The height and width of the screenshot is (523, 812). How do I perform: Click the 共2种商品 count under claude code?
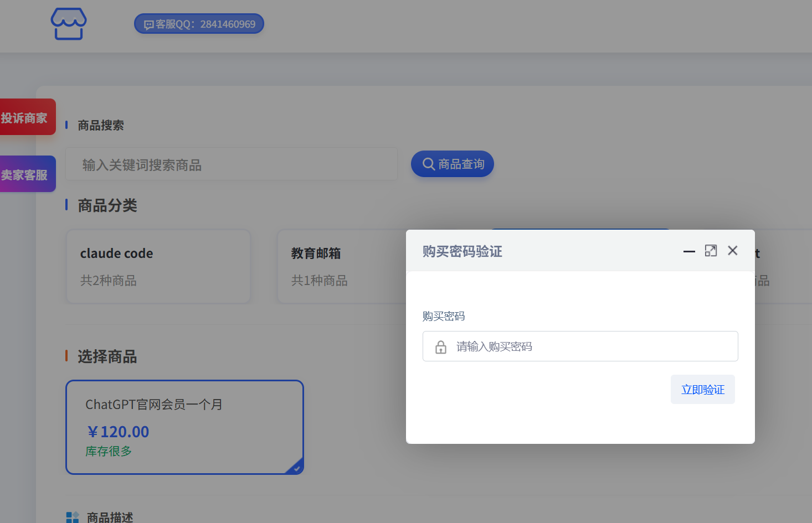coord(109,281)
